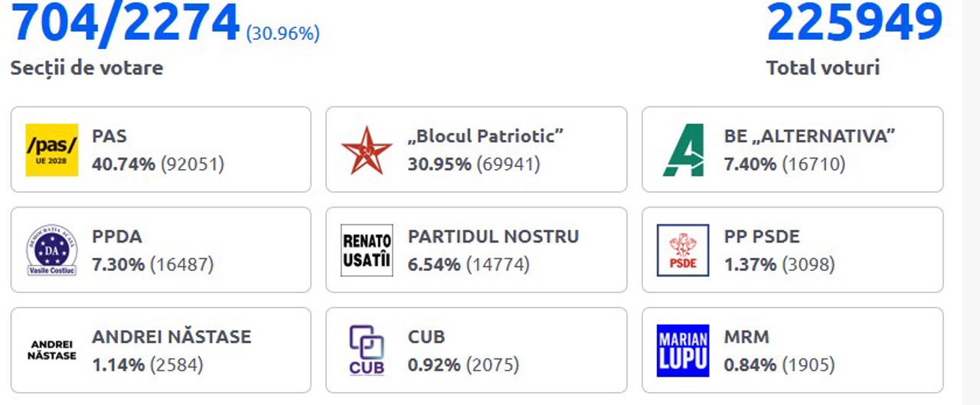This screenshot has width=980, height=405.
Task: Click the BE „ALTERNATIVA” name label
Action: [810, 136]
